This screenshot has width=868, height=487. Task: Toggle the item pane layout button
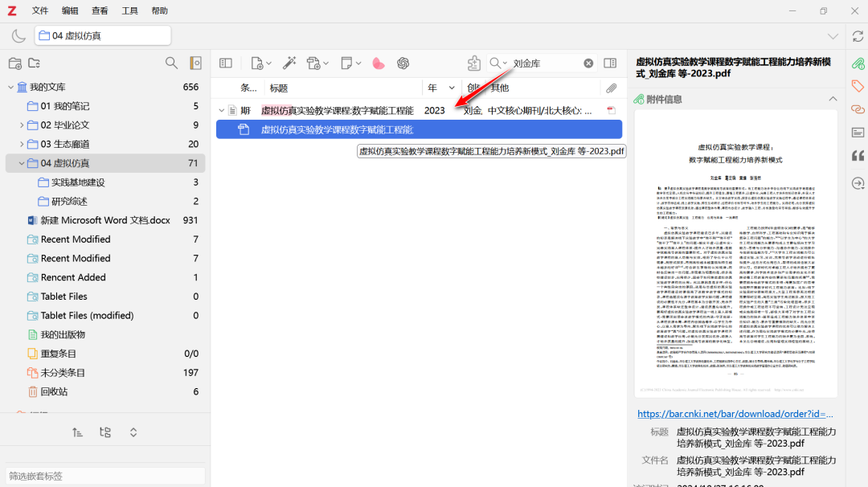610,63
